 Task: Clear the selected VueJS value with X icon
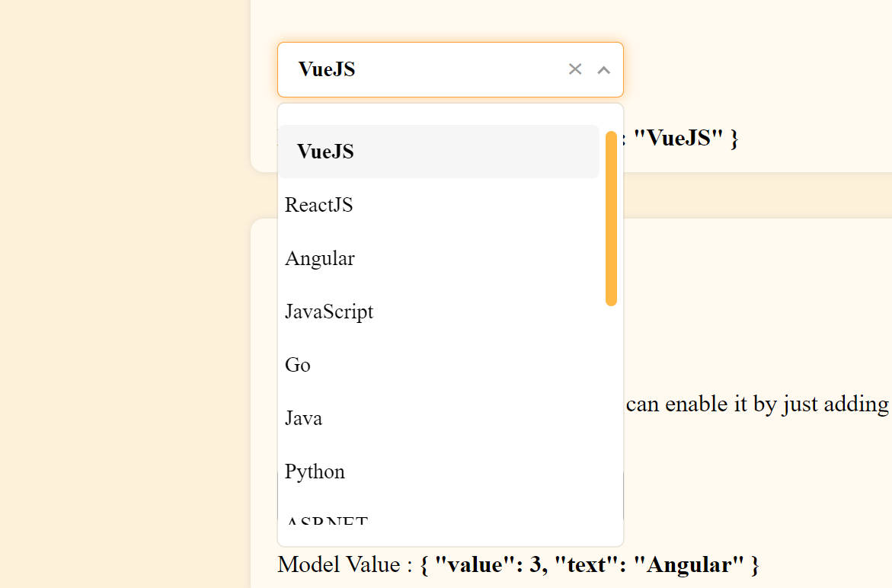[575, 69]
